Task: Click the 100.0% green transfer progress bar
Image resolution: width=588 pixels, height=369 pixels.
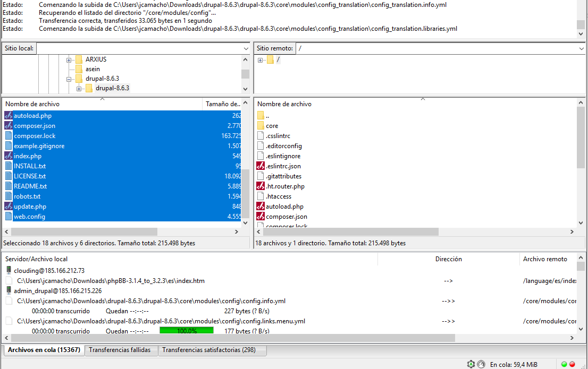Action: coord(187,330)
